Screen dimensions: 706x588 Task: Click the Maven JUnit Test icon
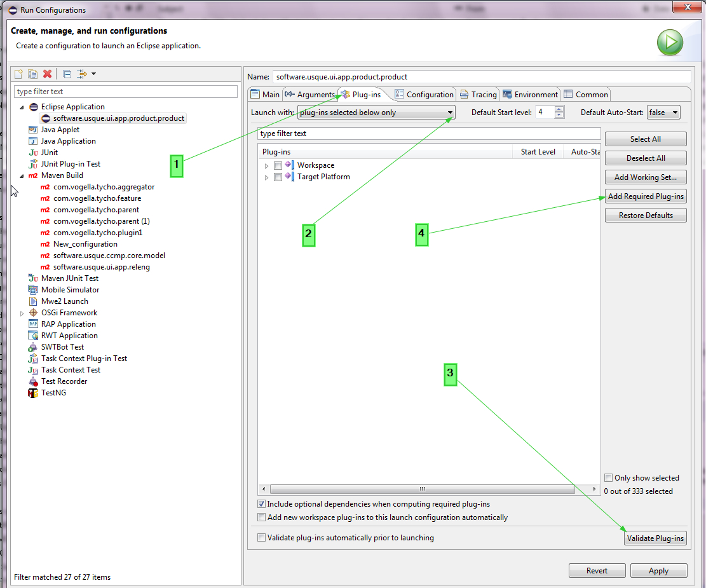(33, 278)
